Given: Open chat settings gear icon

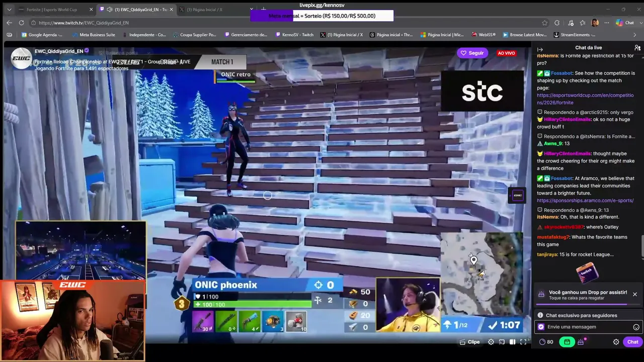Looking at the screenshot, I should point(616,342).
